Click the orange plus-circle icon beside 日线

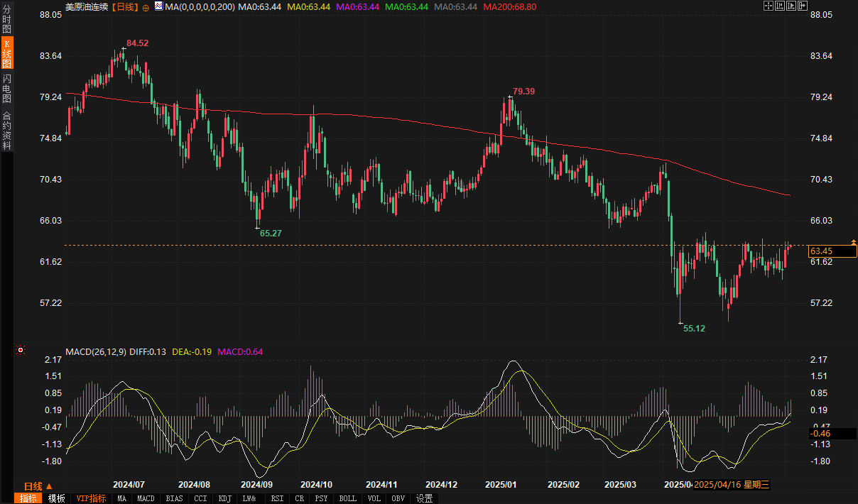[146, 6]
